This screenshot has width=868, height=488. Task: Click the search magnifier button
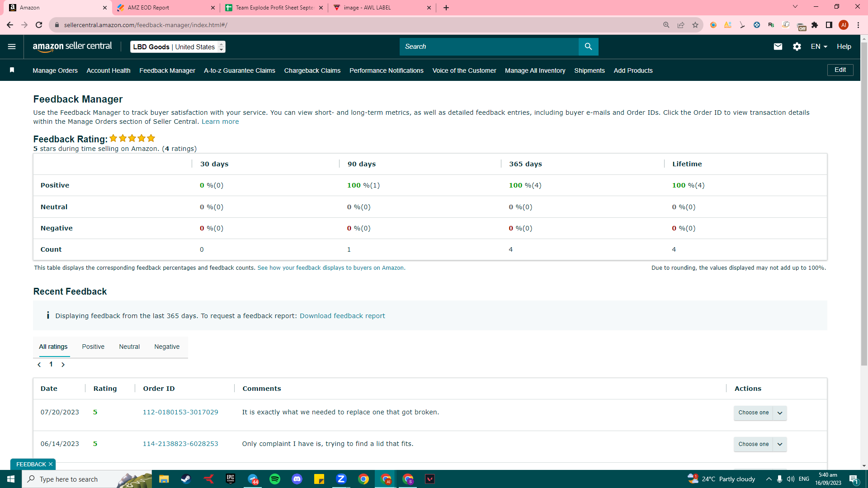[588, 47]
